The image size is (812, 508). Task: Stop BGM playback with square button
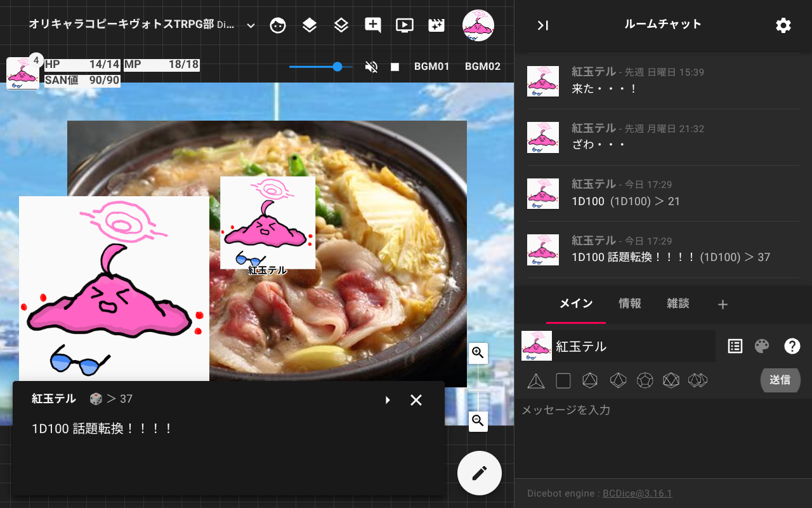[x=395, y=67]
